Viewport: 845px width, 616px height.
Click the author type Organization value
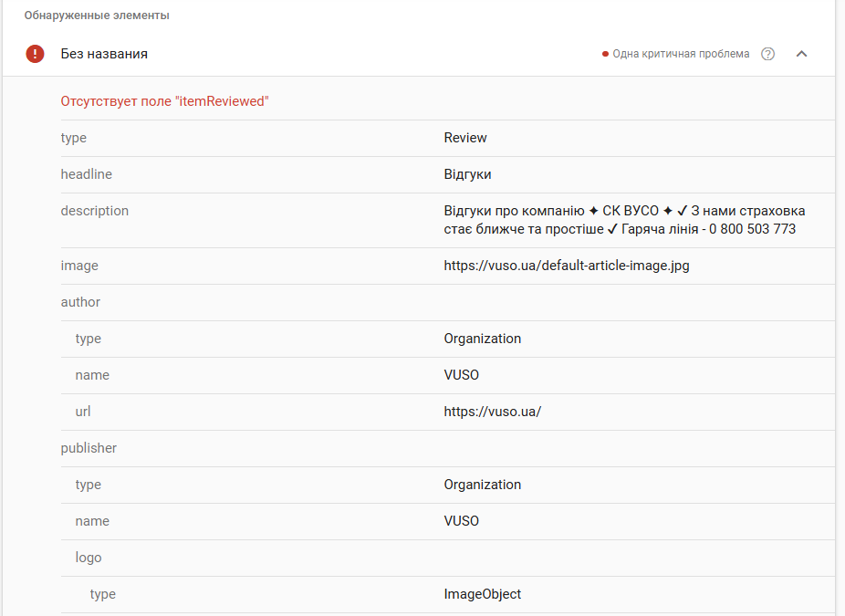click(x=482, y=339)
